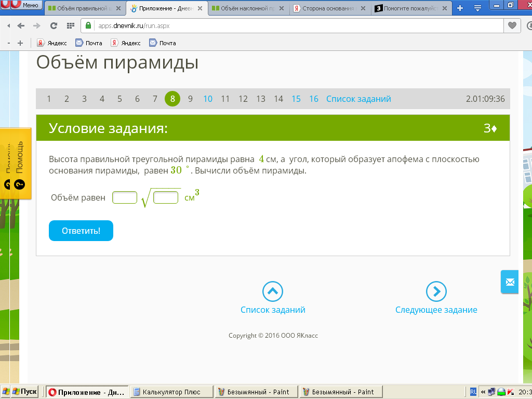532x399 pixels.
Task: Select the Приложение - Дн... Opera taskbar item
Action: [x=87, y=392]
